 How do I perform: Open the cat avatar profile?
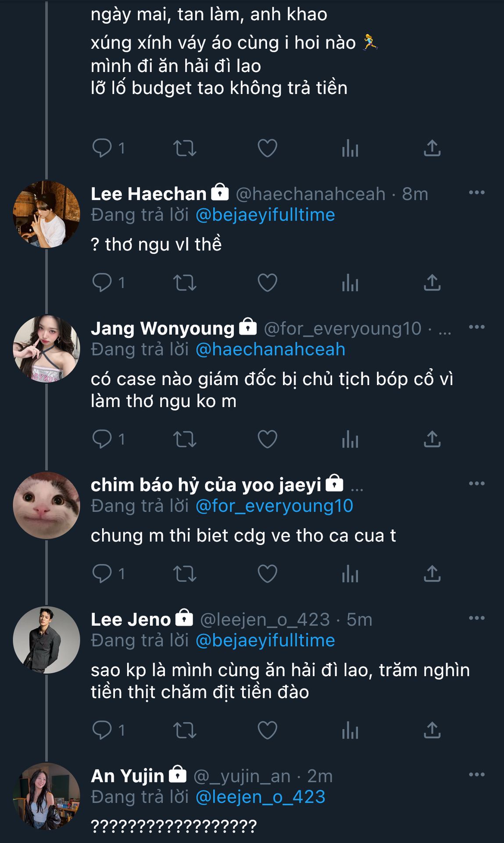[x=46, y=505]
